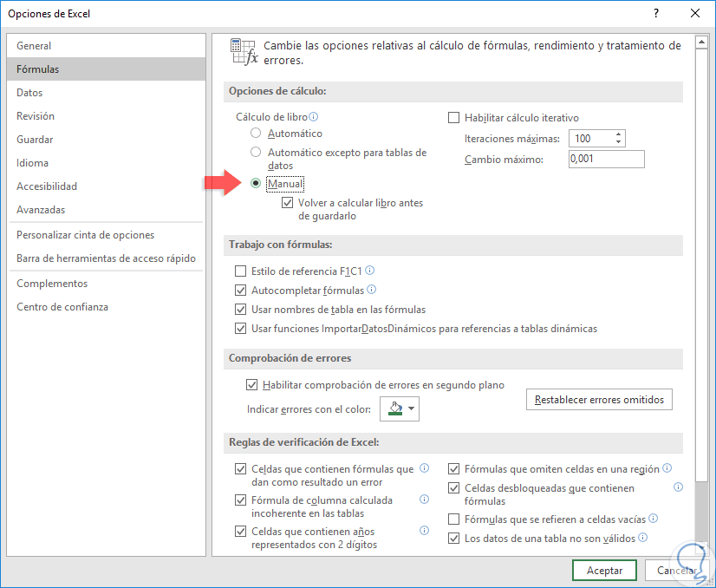Uncheck Los datos de una tabla no son válidos
716x588 pixels.
pos(453,539)
